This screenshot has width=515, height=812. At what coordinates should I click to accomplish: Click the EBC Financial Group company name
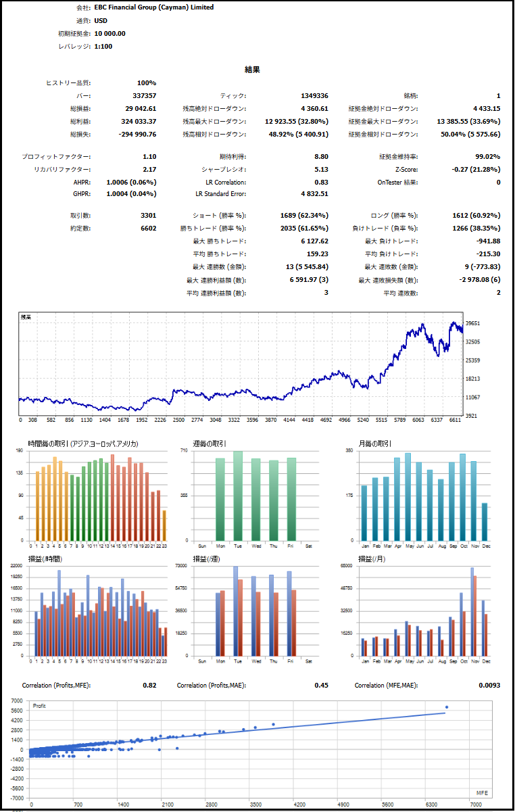(153, 7)
